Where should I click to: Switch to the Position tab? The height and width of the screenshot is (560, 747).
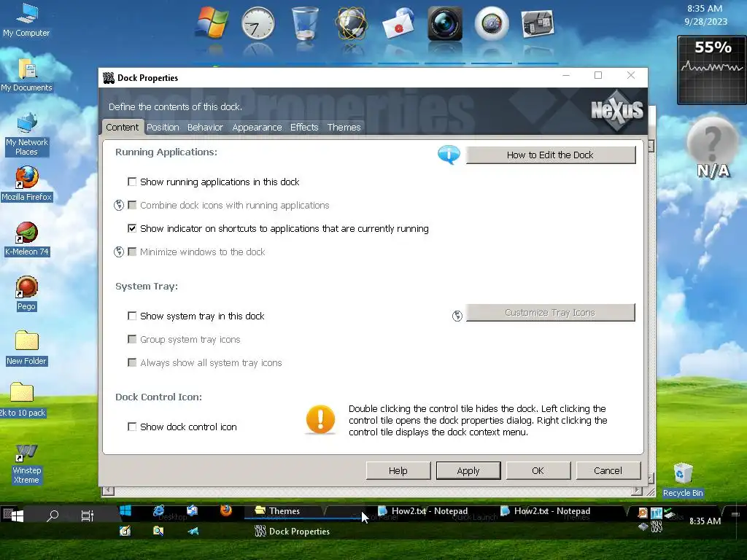(x=163, y=127)
